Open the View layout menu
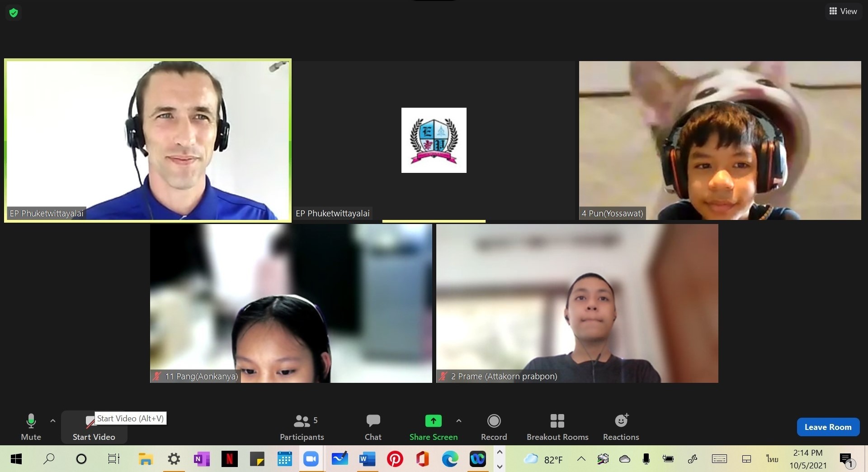Image resolution: width=868 pixels, height=472 pixels. (x=843, y=11)
